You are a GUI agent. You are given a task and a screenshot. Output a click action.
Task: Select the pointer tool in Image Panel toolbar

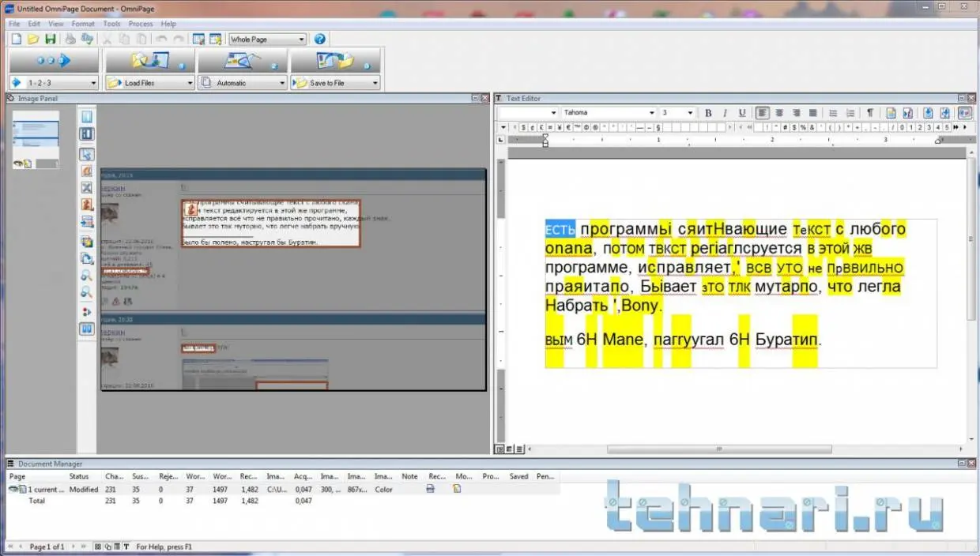87,154
